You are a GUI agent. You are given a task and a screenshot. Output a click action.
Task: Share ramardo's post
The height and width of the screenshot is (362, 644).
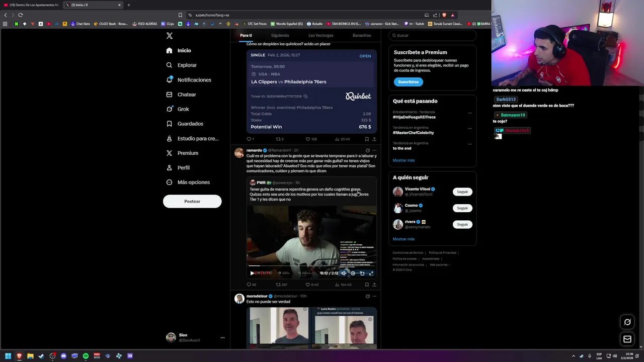pyautogui.click(x=374, y=285)
